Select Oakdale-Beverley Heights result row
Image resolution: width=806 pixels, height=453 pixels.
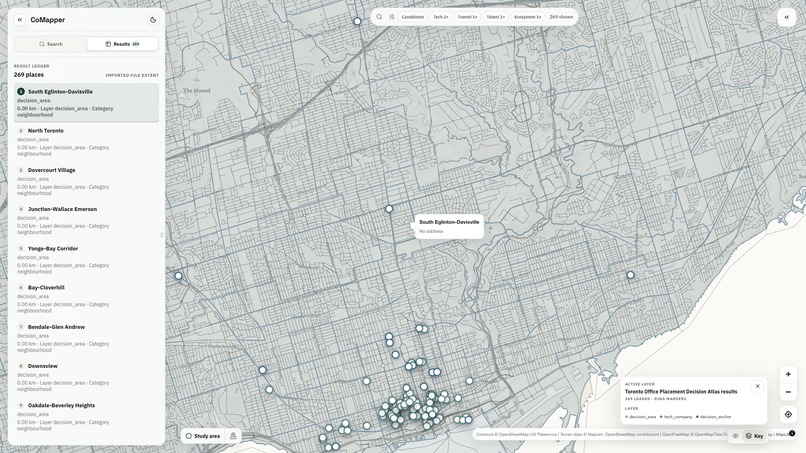pyautogui.click(x=86, y=416)
